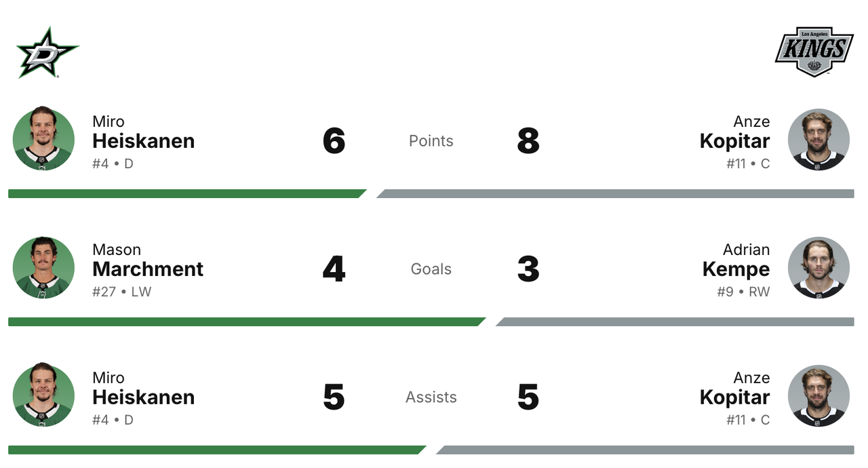This screenshot has width=868, height=468.
Task: Open Anze Kopitar's headshot in Points row
Action: pos(818,140)
